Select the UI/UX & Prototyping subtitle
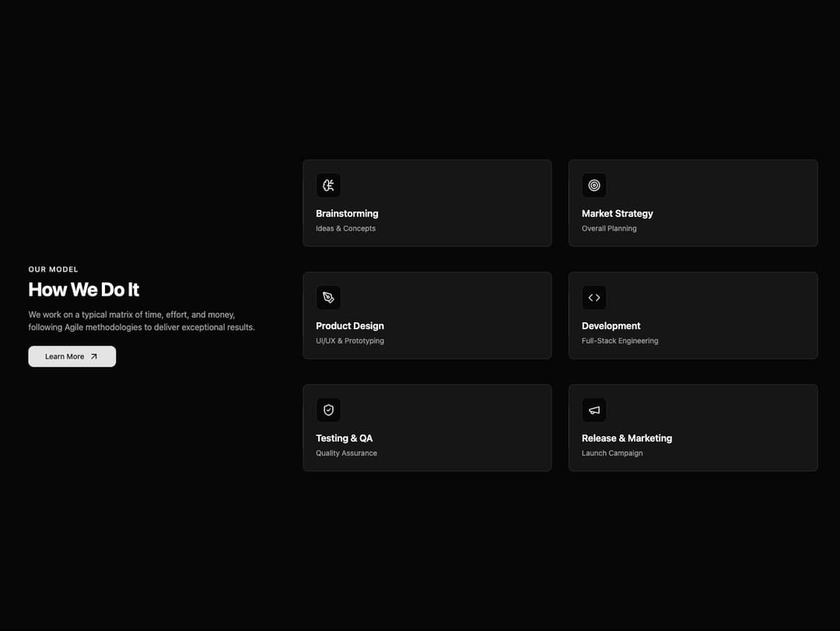 (350, 341)
